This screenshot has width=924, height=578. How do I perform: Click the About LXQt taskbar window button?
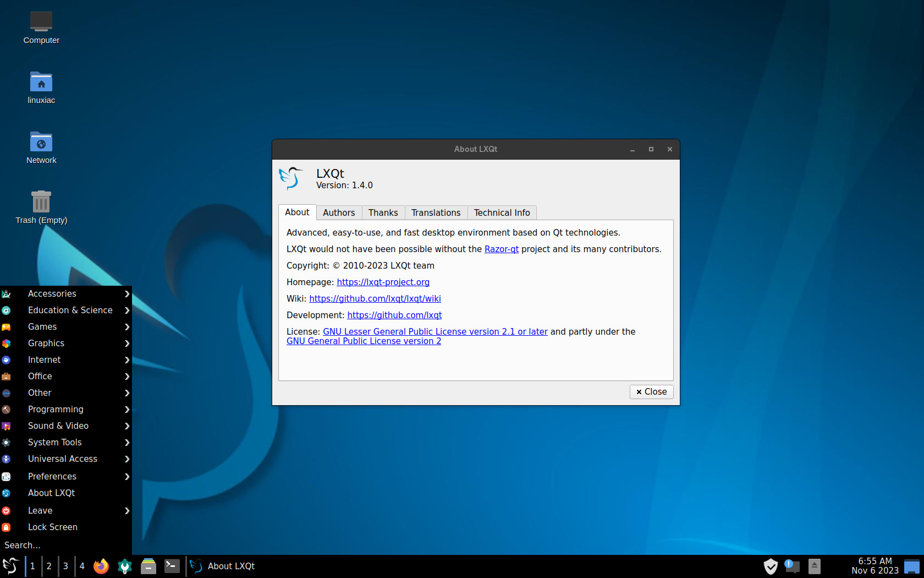click(222, 566)
